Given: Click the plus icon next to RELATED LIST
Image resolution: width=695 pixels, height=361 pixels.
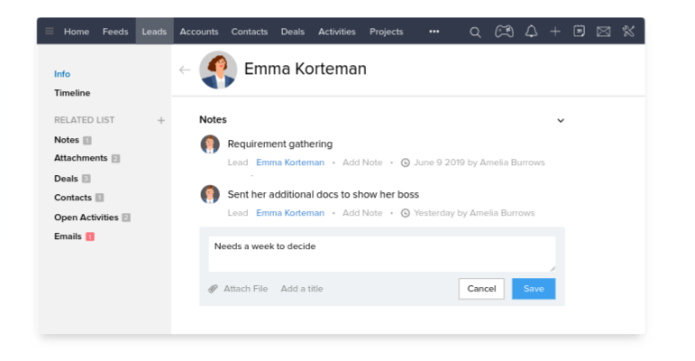Looking at the screenshot, I should click(x=161, y=120).
